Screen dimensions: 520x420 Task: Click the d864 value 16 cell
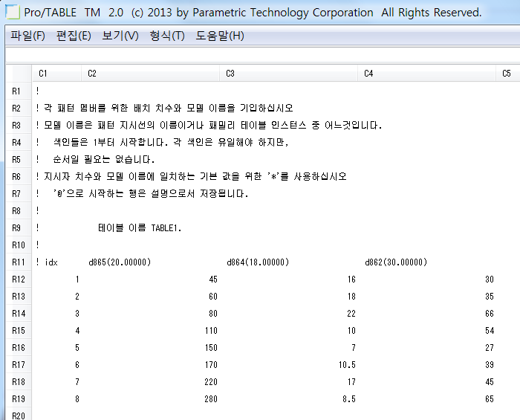(x=352, y=280)
